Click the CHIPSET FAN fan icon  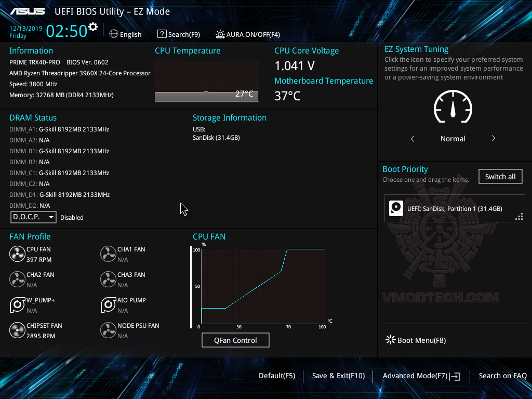point(17,330)
